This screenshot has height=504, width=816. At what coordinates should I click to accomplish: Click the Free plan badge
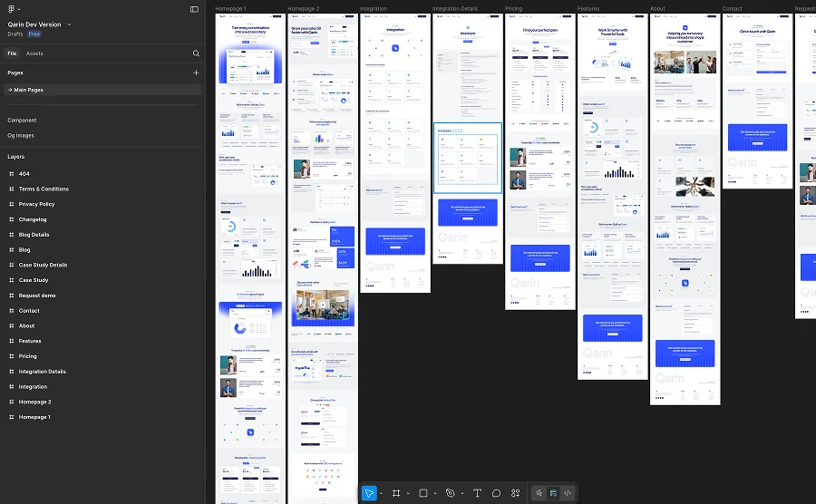[34, 34]
